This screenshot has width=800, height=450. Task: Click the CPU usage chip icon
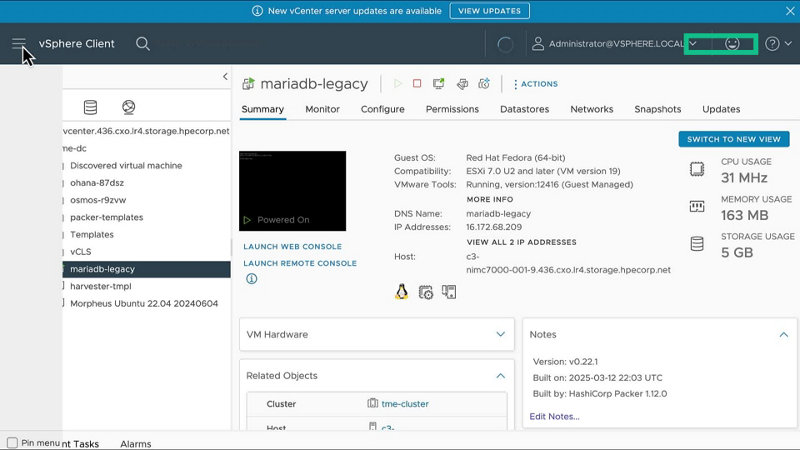coord(697,169)
